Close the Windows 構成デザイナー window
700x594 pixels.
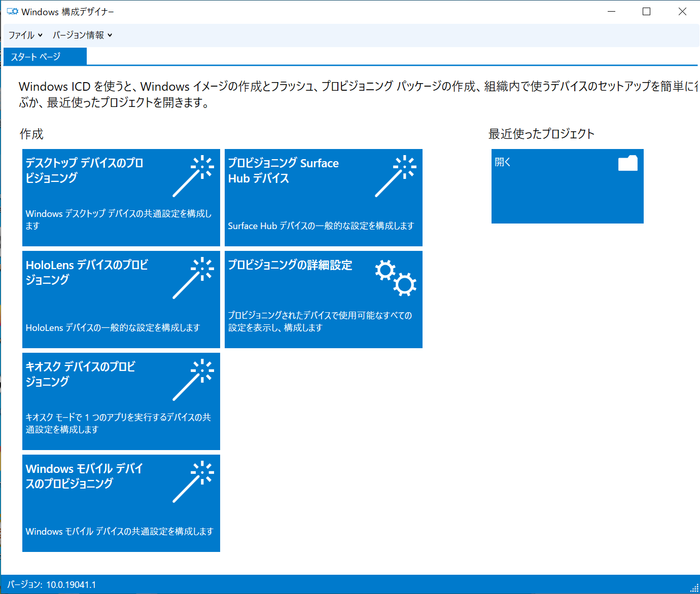(x=682, y=12)
